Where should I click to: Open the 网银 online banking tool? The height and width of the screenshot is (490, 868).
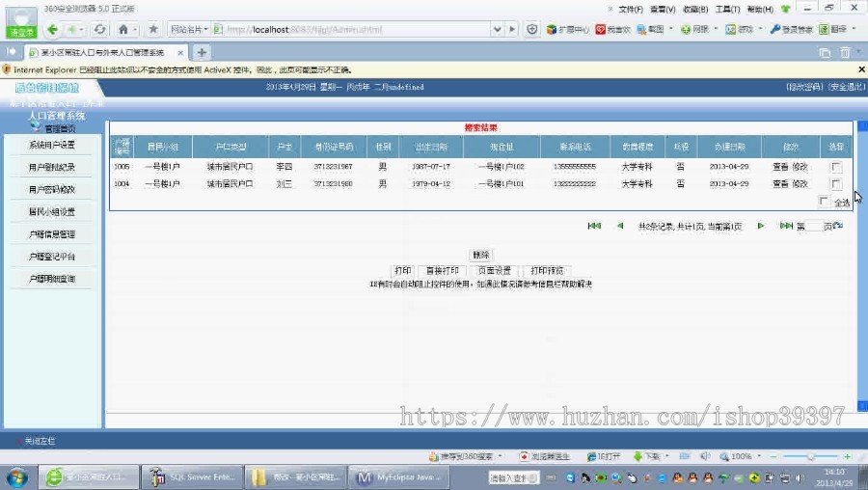pyautogui.click(x=694, y=29)
